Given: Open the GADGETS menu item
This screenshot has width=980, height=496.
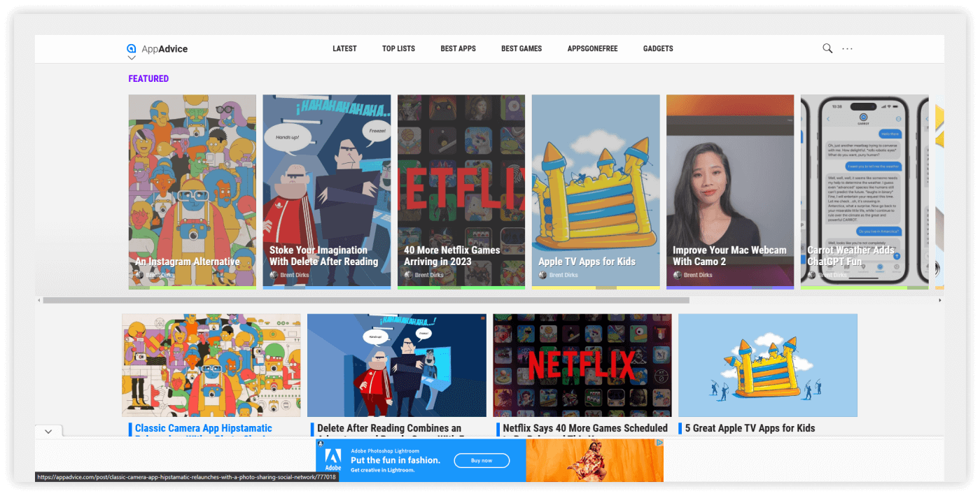Looking at the screenshot, I should click(658, 49).
